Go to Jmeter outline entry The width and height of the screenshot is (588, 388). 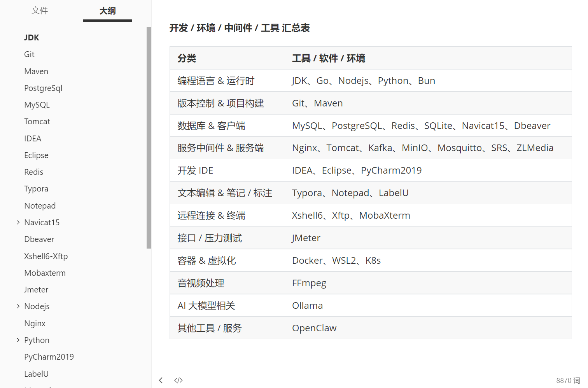click(x=36, y=290)
